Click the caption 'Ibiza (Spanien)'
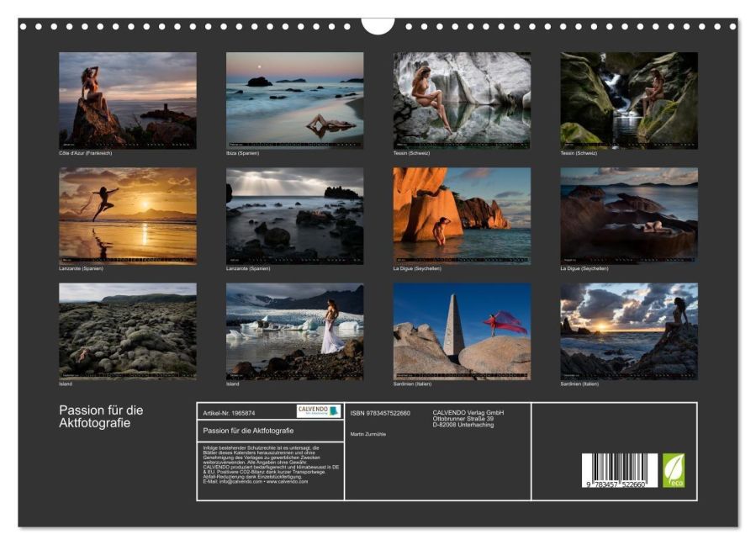The image size is (756, 545). tap(242, 153)
